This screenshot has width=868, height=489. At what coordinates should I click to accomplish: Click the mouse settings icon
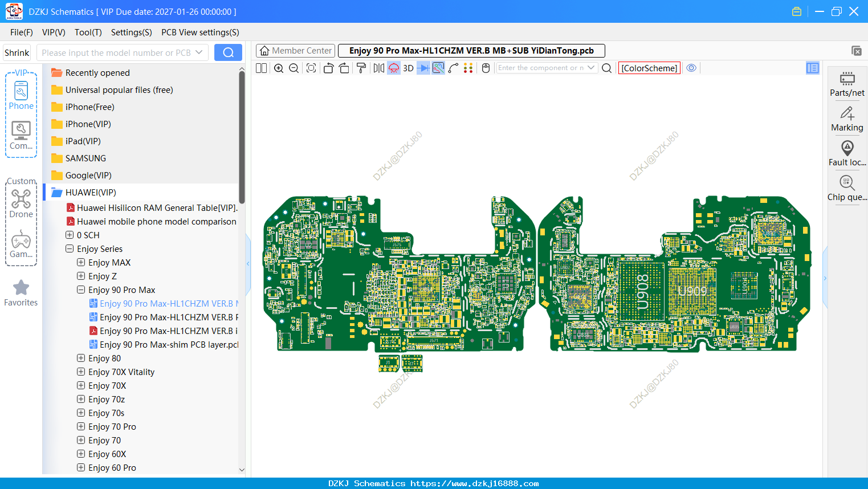coord(486,68)
